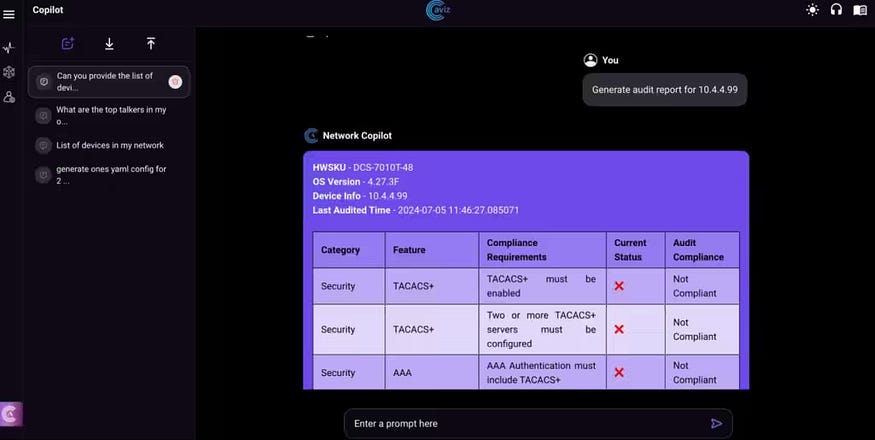
Task: Open chat 'generate ones yaml config for 2...'
Action: click(x=109, y=175)
